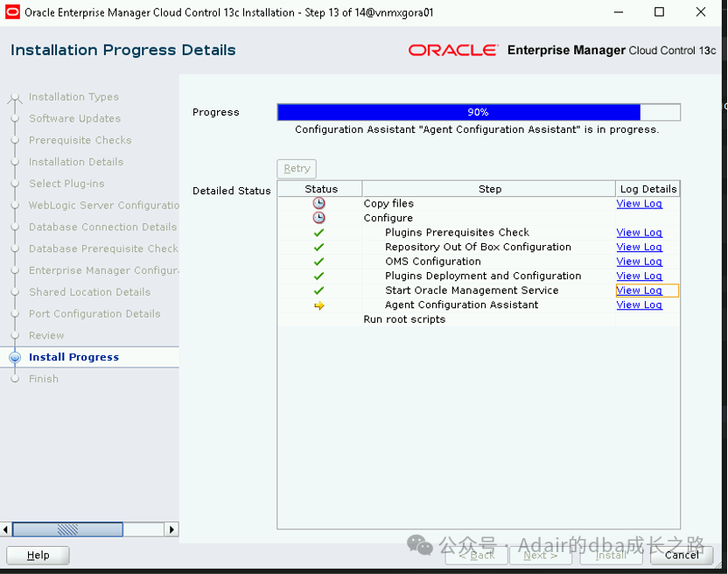Viewport: 728px width, 574px height.
Task: Minimize the installer window
Action: pyautogui.click(x=619, y=12)
